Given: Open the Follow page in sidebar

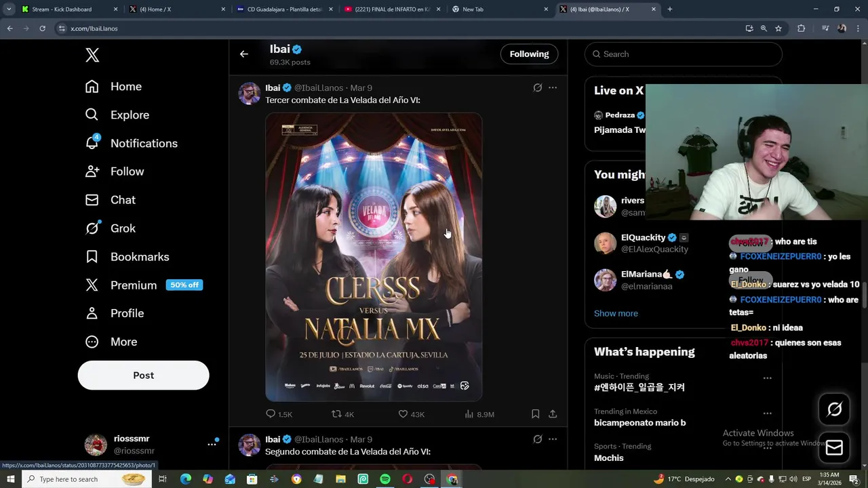Looking at the screenshot, I should (115, 171).
